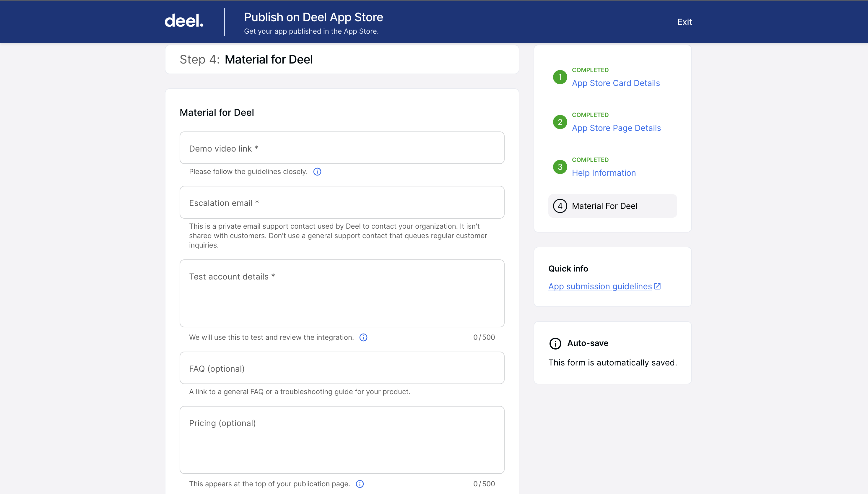Click the Quick info heading
Viewport: 868px width, 494px height.
pyautogui.click(x=568, y=268)
